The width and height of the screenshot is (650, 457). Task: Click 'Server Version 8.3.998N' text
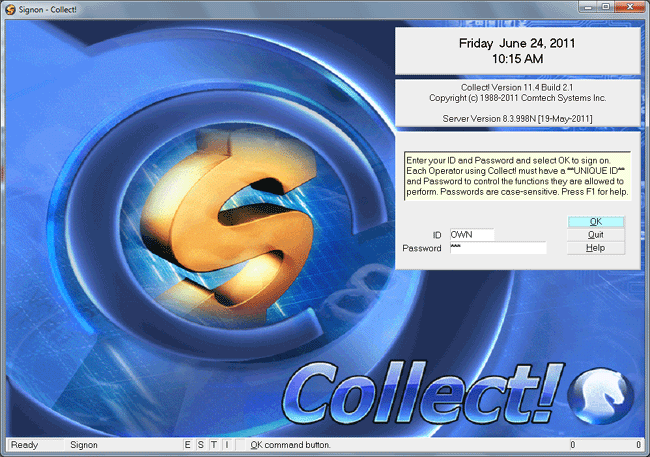[x=517, y=119]
